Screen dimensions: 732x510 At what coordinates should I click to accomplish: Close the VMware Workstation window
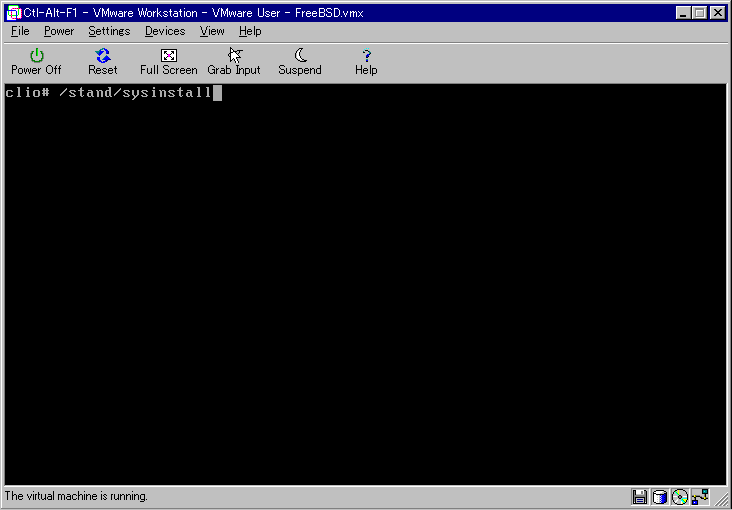[x=718, y=13]
